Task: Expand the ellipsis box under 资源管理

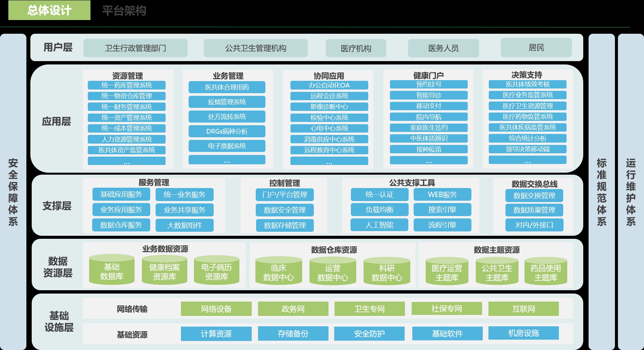Action: point(127,161)
